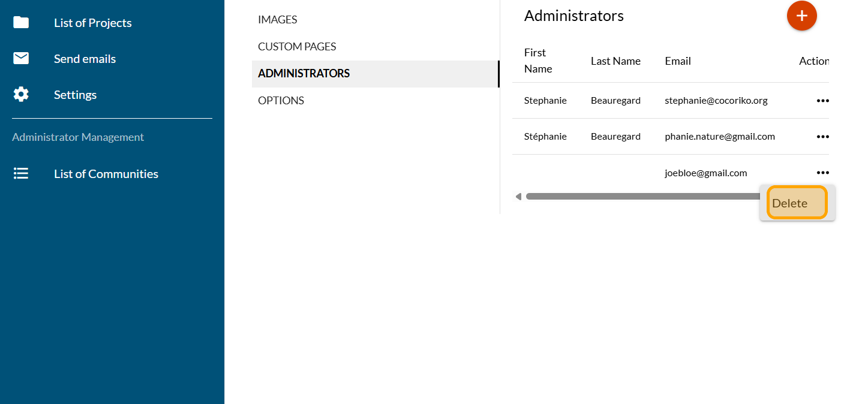This screenshot has height=404, width=868.
Task: Click the folder icon beside List of Projects
Action: click(21, 23)
